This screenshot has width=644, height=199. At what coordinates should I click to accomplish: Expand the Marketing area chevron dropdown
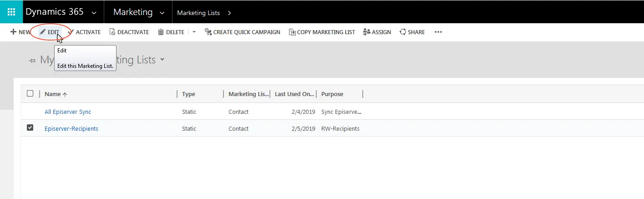[x=163, y=13]
